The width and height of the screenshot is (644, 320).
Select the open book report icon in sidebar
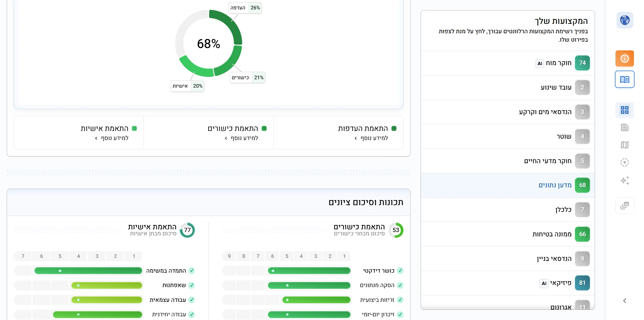click(624, 79)
